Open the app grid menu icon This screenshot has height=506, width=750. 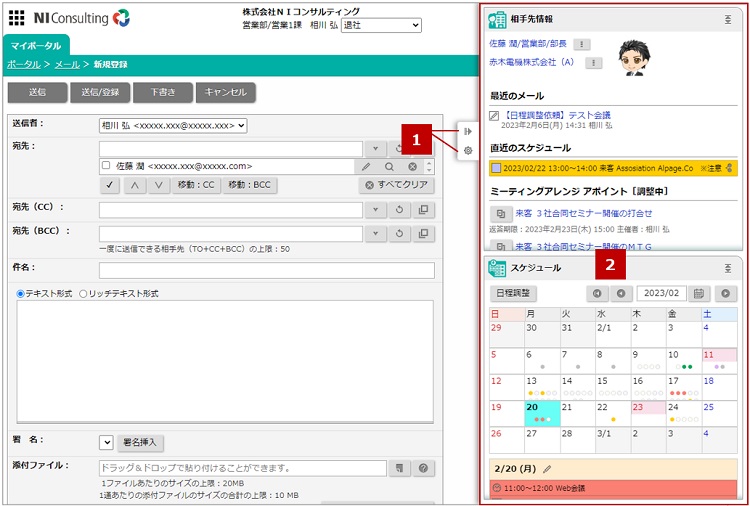tap(17, 18)
